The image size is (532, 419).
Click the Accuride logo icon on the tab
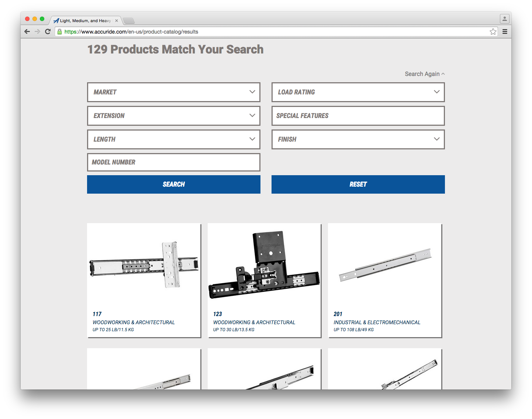tap(56, 21)
